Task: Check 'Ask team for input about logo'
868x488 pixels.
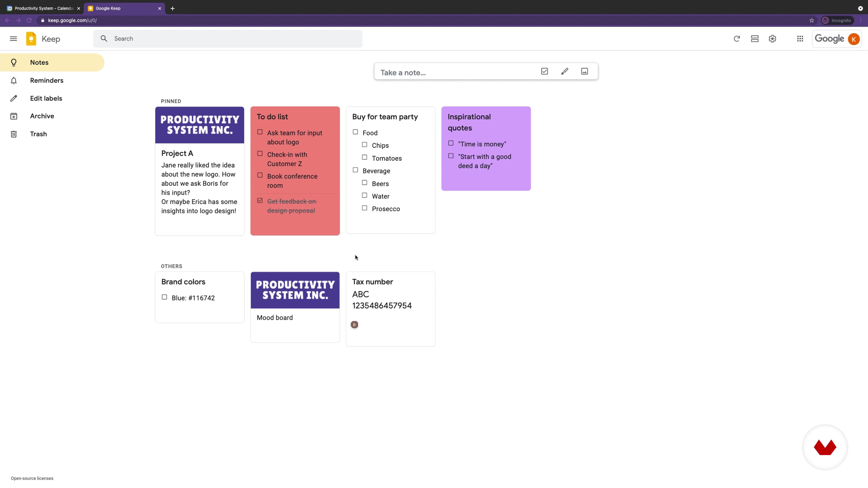Action: coord(260,132)
